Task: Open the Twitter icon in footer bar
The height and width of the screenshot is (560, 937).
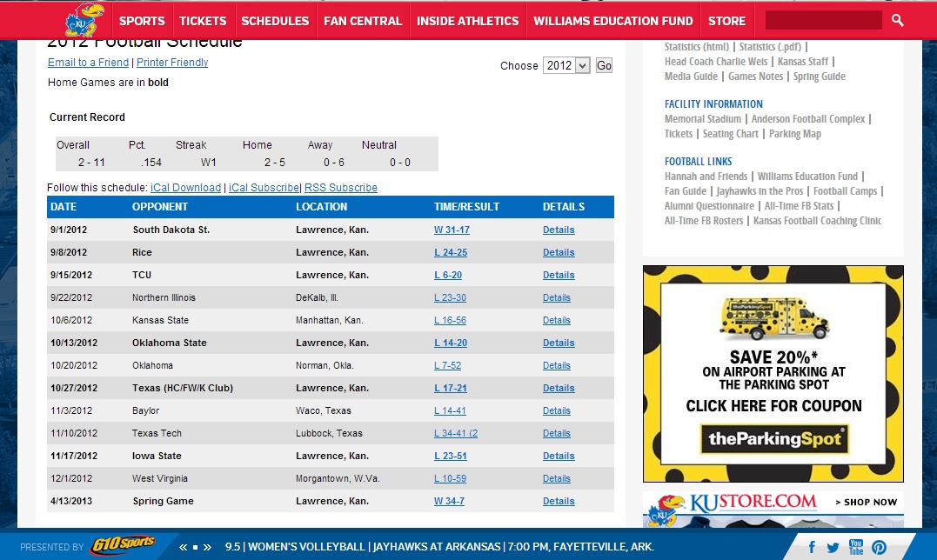Action: 833,548
